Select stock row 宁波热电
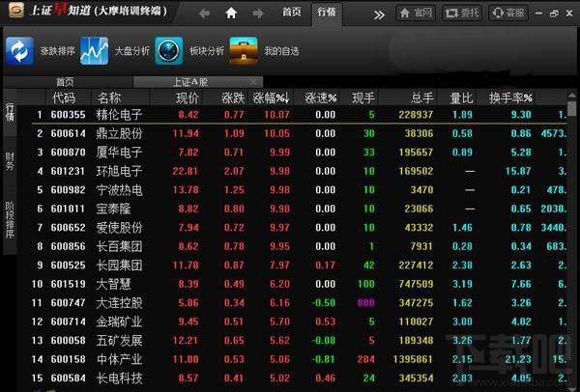 [299, 190]
